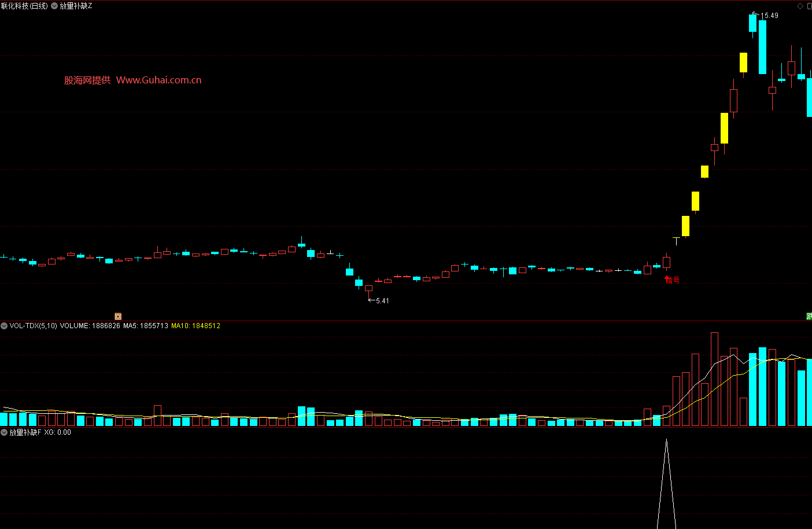Click the red 信号 signal arrow marker
Screen dimensions: 812x529
click(x=671, y=280)
